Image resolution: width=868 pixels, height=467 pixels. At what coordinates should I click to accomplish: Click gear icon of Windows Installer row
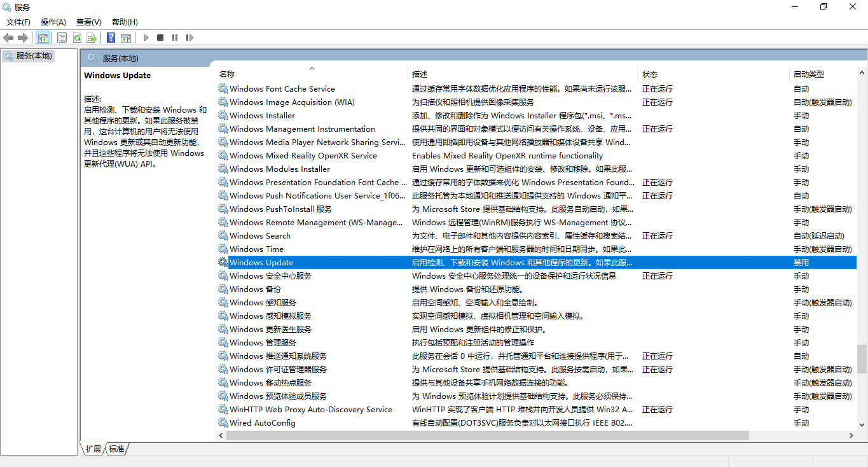(x=223, y=115)
